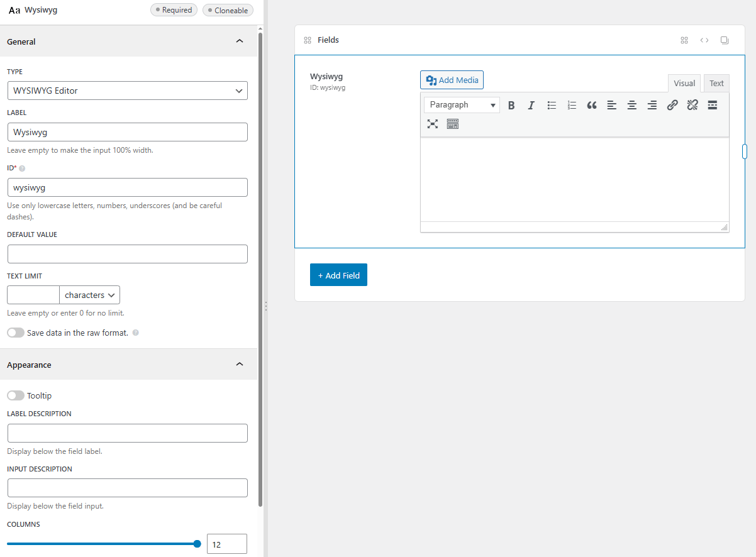Switch to the Text editor tab

coord(716,82)
